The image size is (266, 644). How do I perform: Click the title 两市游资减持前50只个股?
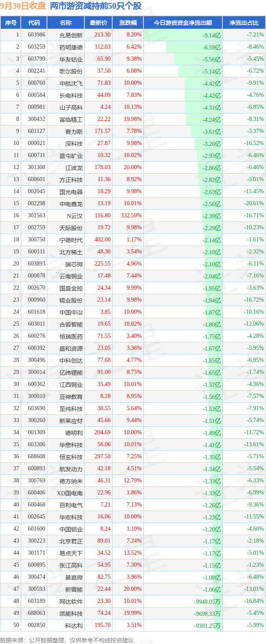click(x=96, y=6)
